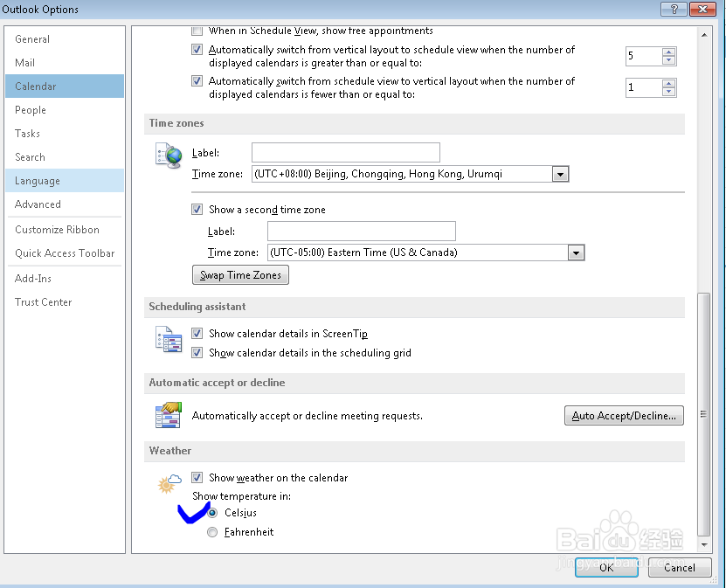Image resolution: width=726 pixels, height=588 pixels.
Task: Click the second time zone Label field
Action: pos(362,231)
